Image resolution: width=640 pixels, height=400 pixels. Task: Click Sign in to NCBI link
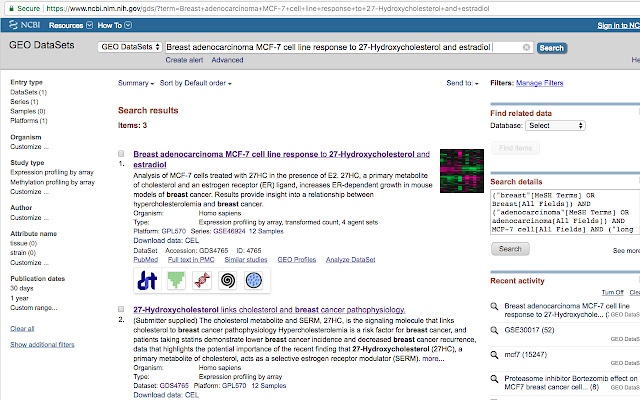618,25
